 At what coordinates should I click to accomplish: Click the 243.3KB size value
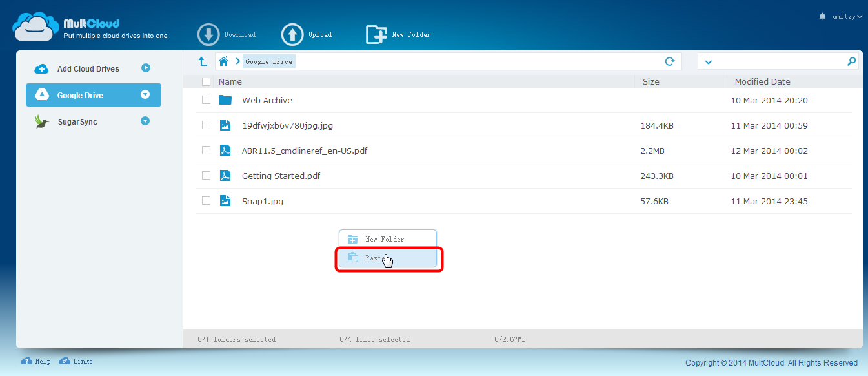pyautogui.click(x=657, y=176)
